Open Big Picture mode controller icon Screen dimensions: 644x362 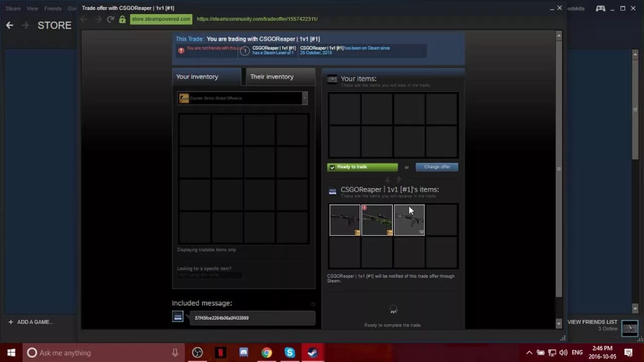(600, 9)
